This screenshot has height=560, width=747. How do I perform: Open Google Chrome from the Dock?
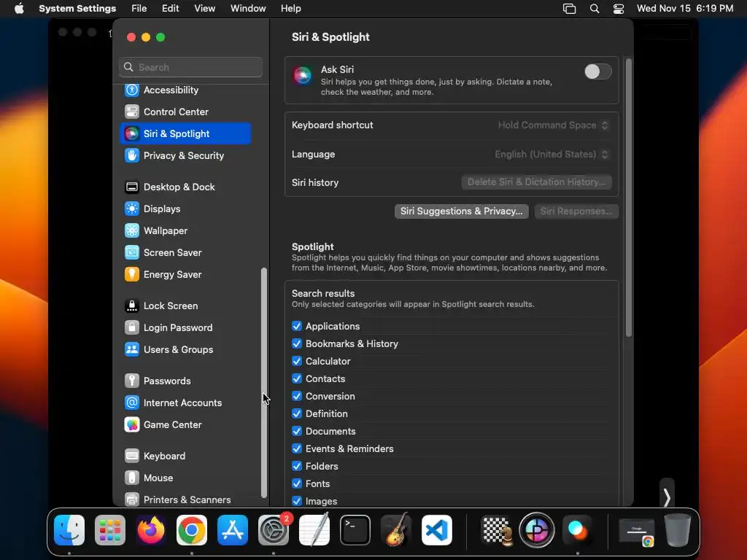coord(192,530)
